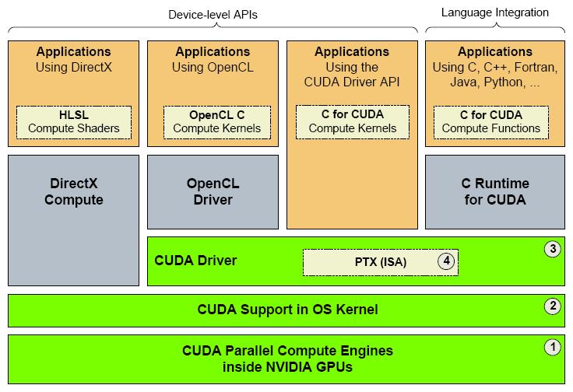This screenshot has height=392, width=573.
Task: Select the "Using DirectX" applications text
Action: pyautogui.click(x=74, y=67)
